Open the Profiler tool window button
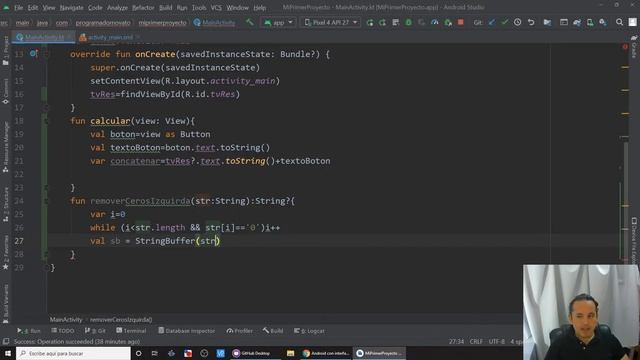This screenshot has height=360, width=640. pos(240,331)
